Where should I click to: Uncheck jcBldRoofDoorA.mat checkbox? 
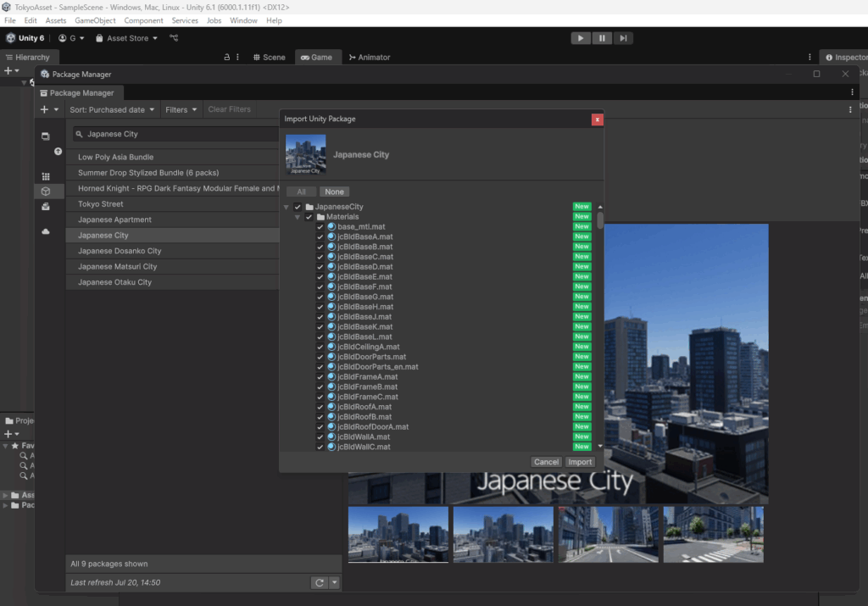pos(320,426)
